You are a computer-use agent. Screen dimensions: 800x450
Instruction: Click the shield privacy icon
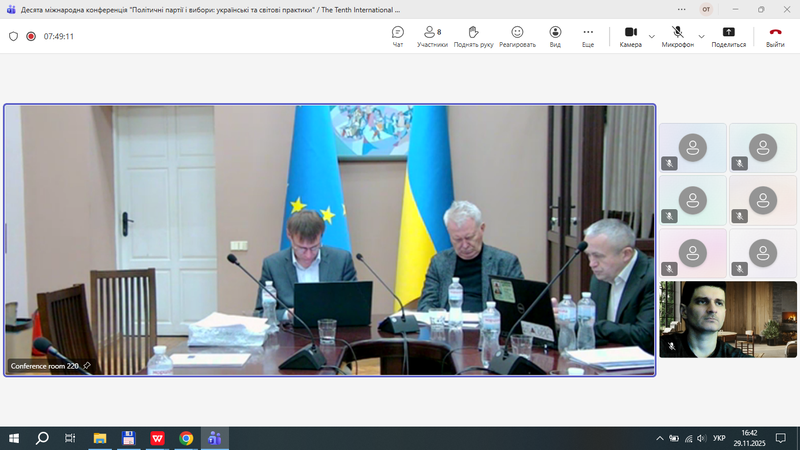(x=13, y=36)
